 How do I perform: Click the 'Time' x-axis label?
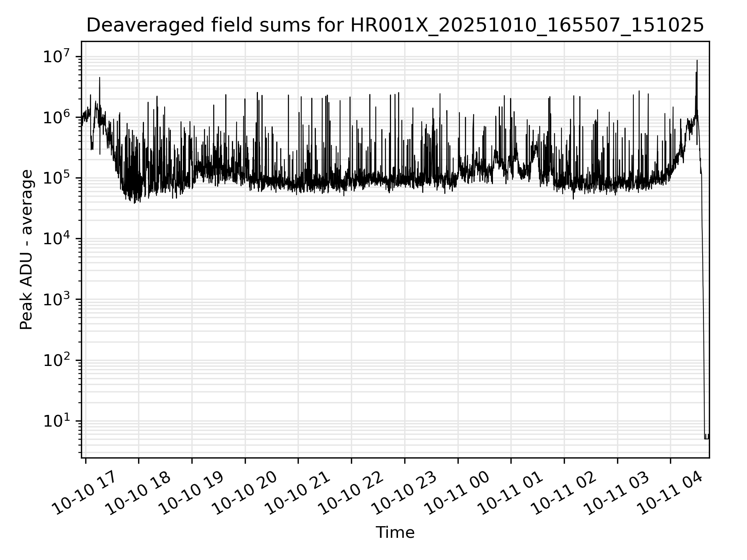pos(395,532)
